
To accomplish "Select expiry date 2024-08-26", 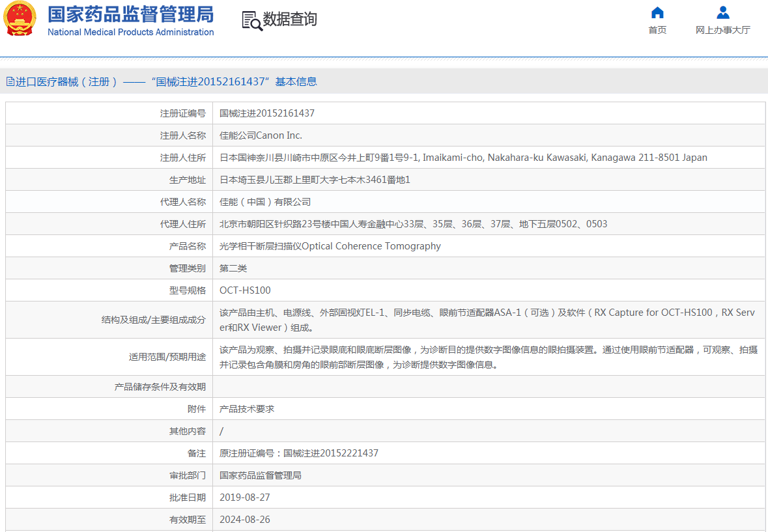I will pyautogui.click(x=245, y=519).
